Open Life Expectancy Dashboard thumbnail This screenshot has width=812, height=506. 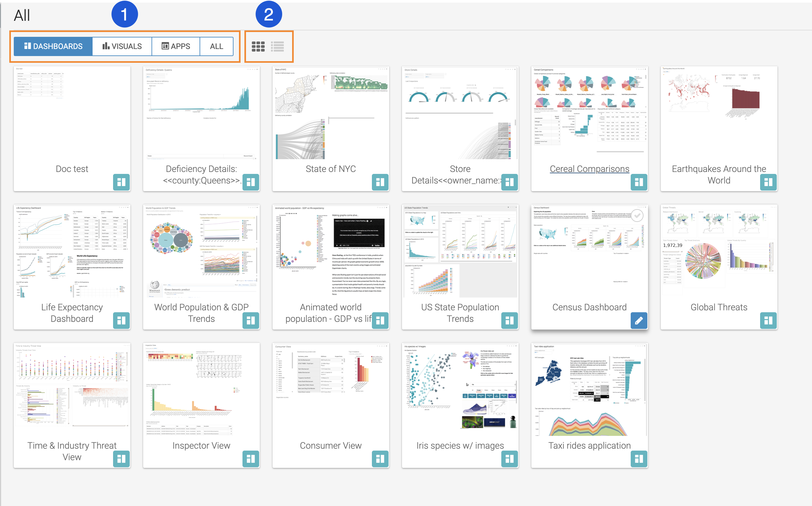[x=72, y=251]
